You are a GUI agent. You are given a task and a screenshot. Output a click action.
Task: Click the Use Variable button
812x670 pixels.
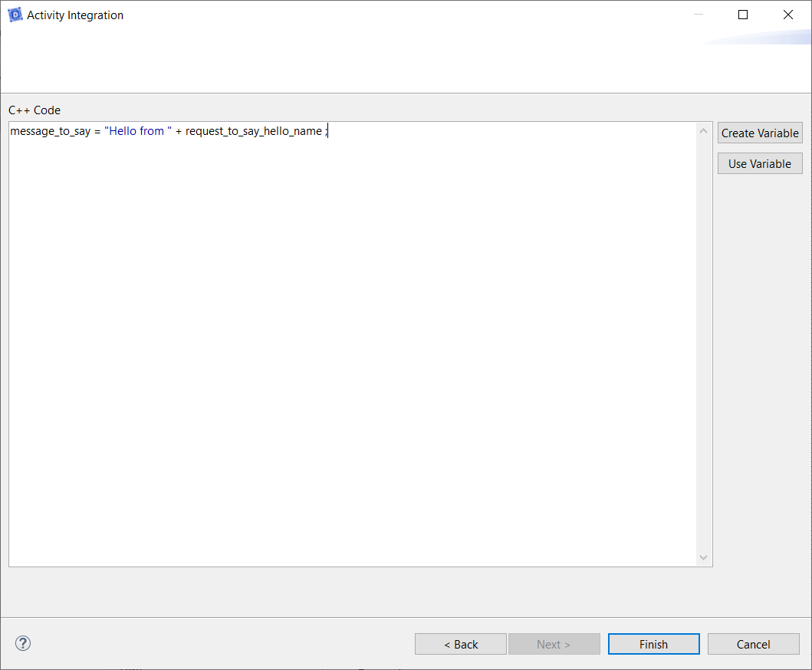coord(760,163)
